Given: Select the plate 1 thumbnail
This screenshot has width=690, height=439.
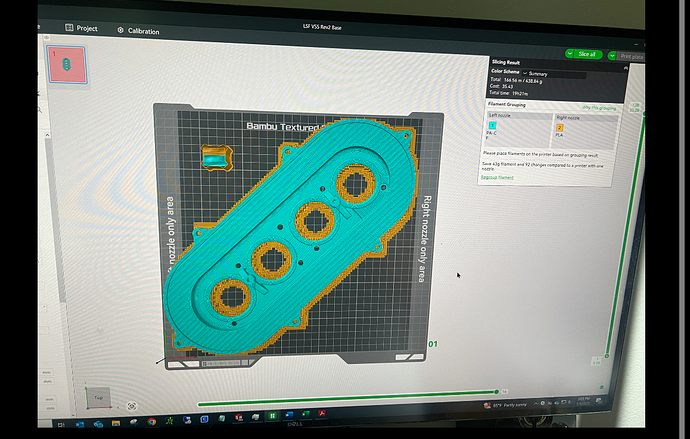Looking at the screenshot, I should coord(67,65).
